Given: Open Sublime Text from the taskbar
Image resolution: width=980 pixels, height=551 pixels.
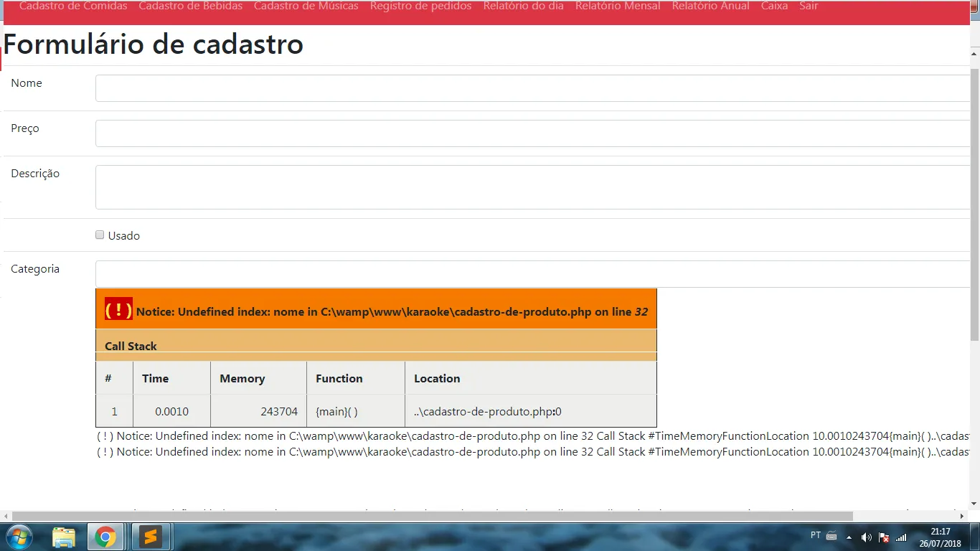Looking at the screenshot, I should pos(150,537).
